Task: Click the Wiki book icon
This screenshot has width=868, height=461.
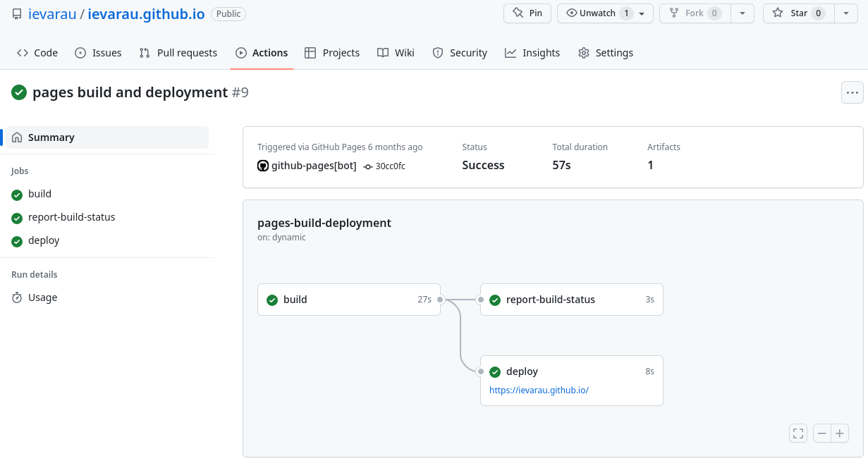Action: click(383, 53)
